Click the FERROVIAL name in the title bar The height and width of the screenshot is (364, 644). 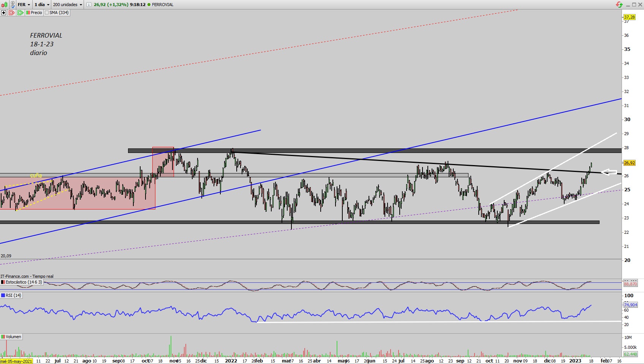[x=163, y=5]
